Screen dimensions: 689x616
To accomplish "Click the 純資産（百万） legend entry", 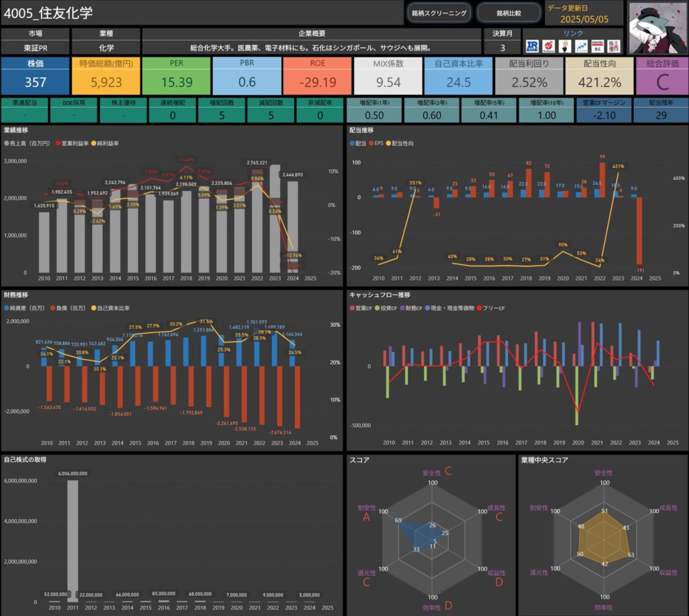I will tap(25, 308).
